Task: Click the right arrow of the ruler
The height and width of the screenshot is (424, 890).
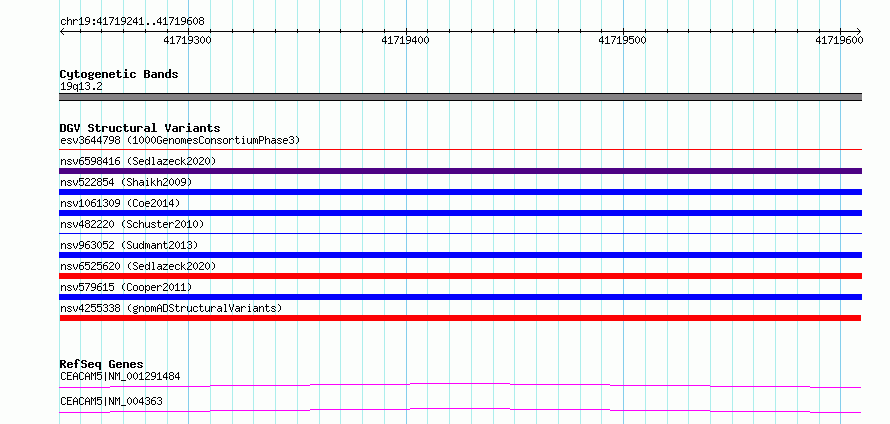Action: pos(858,31)
